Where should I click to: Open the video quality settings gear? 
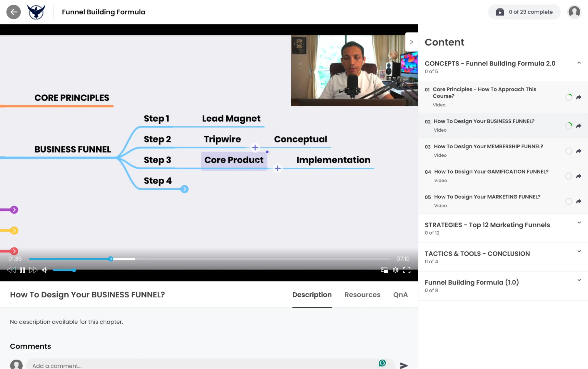click(x=395, y=270)
